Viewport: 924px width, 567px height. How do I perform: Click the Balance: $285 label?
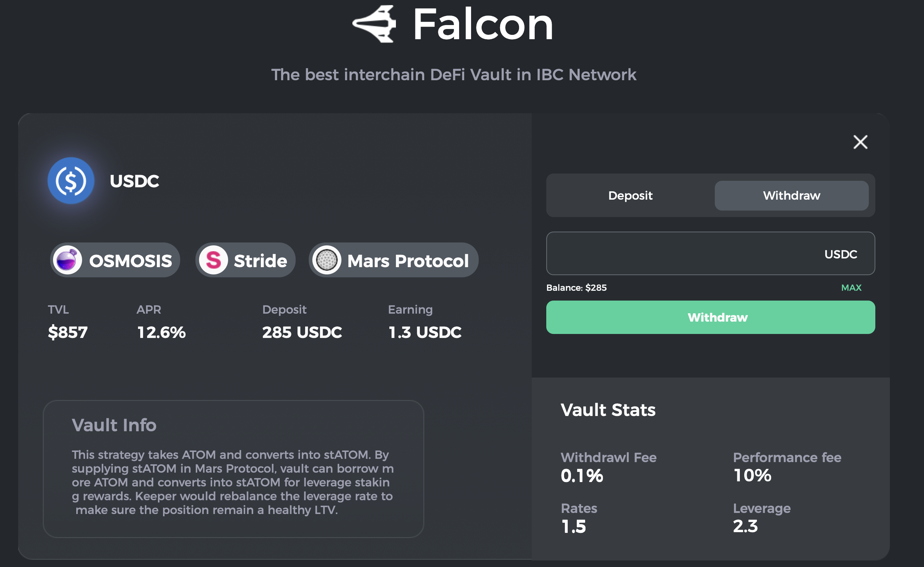[576, 287]
